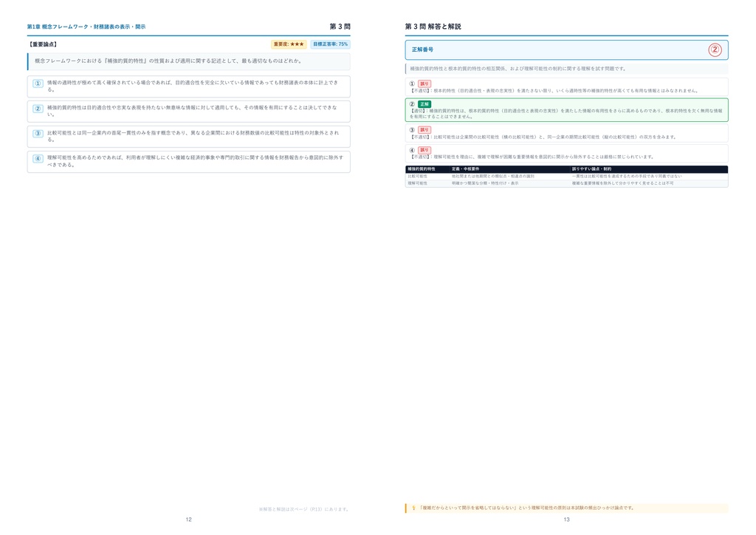The width and height of the screenshot is (756, 535).
Task: Click the ① number badge in the question choices
Action: tap(38, 84)
